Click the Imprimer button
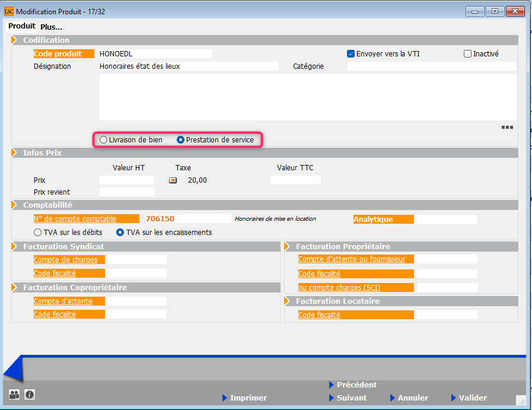The height and width of the screenshot is (410, 532). [x=248, y=398]
